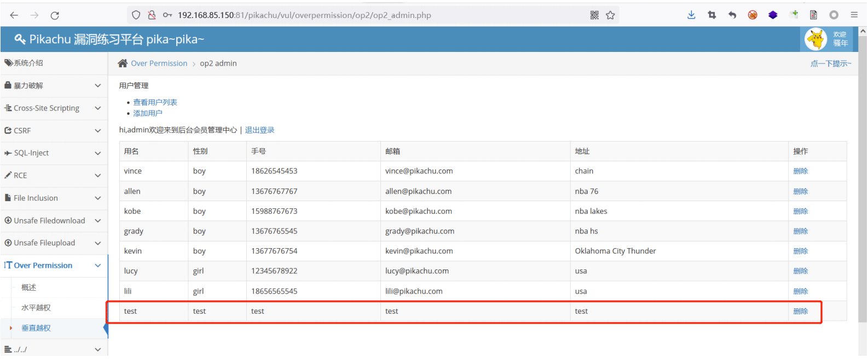Screen dimensions: 868x364
Task: Delete the test user row via 删除
Action: pos(800,311)
